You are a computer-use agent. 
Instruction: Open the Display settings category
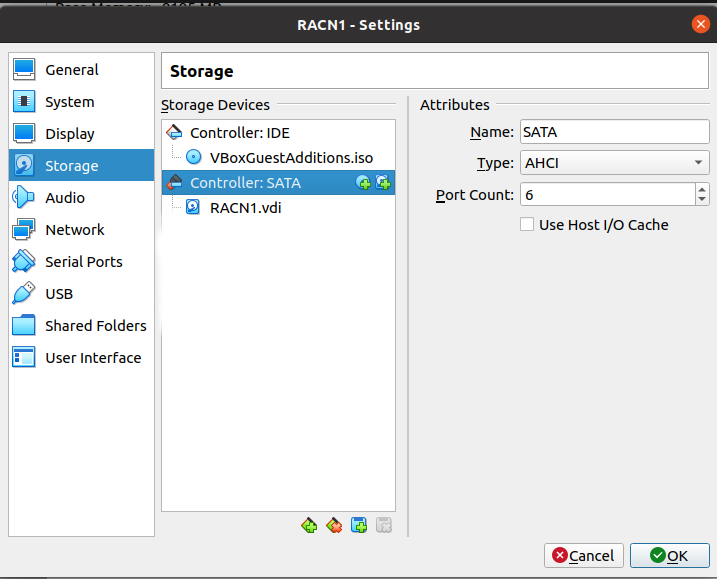(81, 134)
